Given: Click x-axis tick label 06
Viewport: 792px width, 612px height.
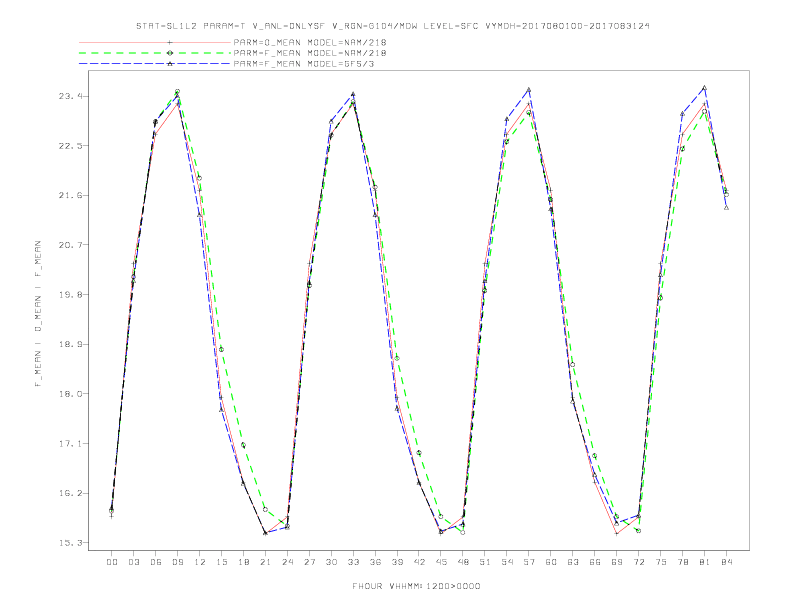Looking at the screenshot, I should click(156, 562).
